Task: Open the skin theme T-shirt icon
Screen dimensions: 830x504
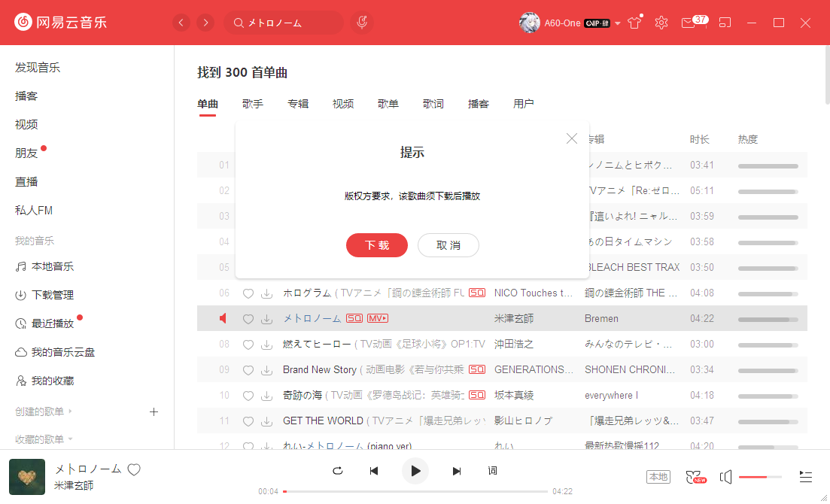Action: 634,23
